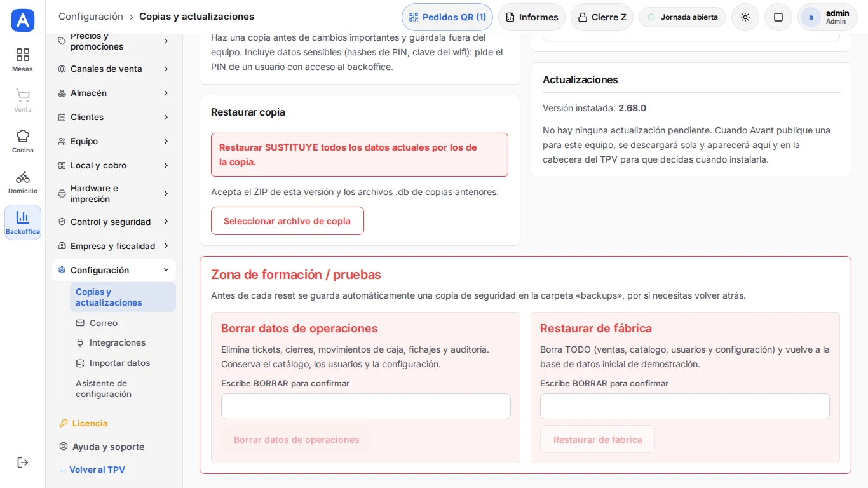This screenshot has height=488, width=868.
Task: Click the Importar datos database icon
Action: (x=80, y=363)
